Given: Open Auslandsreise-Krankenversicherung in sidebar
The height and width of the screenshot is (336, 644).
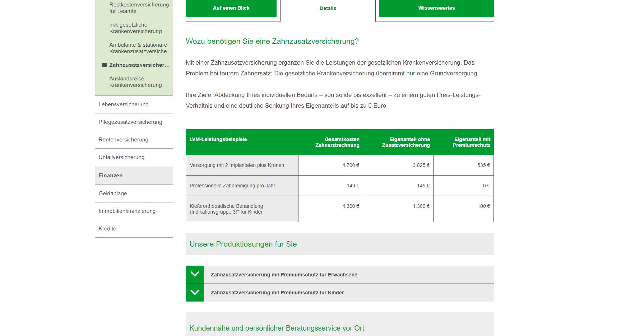Looking at the screenshot, I should tap(135, 82).
